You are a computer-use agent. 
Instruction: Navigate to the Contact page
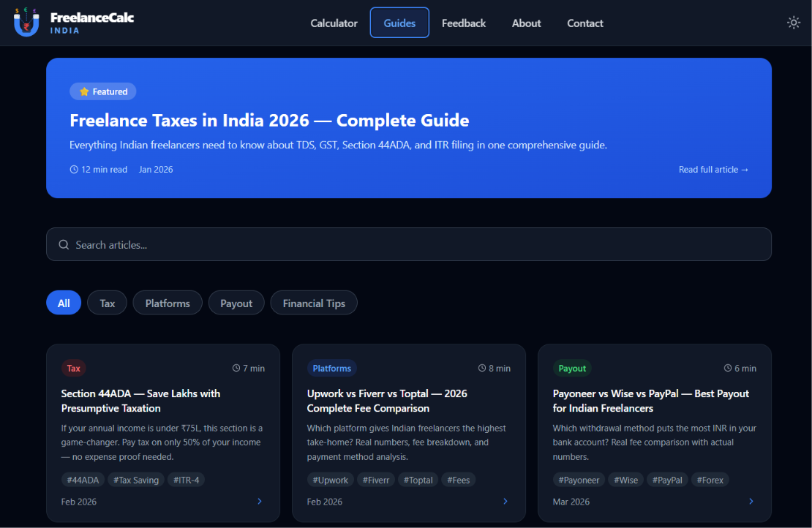pos(584,23)
